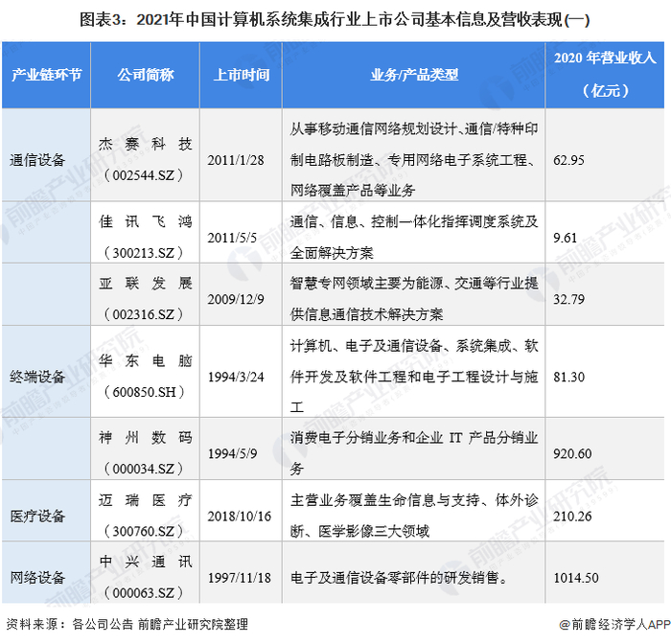Click revenue value 9.61
Screen dimensions: 671x644
click(x=565, y=238)
